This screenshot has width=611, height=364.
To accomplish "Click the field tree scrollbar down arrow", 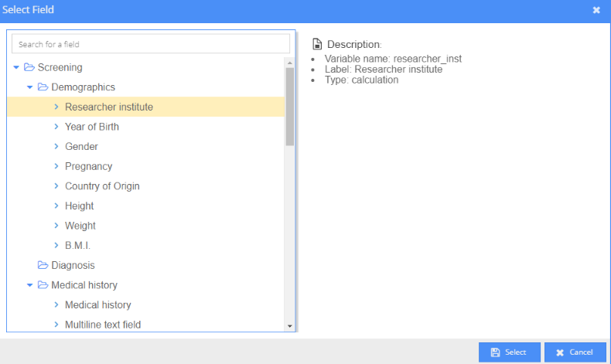I will point(289,326).
